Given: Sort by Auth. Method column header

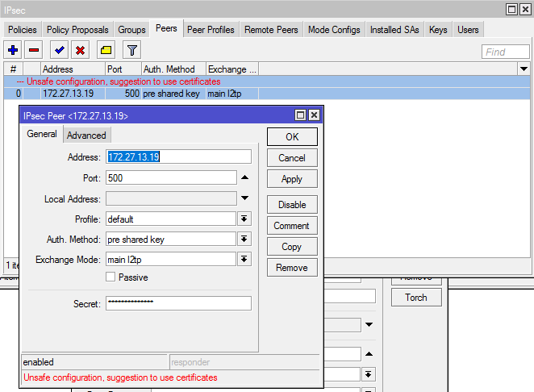Looking at the screenshot, I should coord(173,69).
